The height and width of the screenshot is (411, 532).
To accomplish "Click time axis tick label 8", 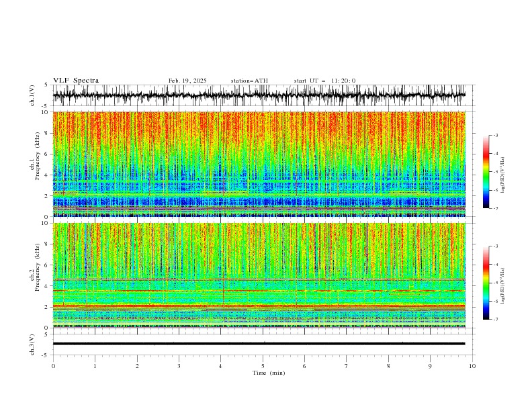I will pos(388,366).
